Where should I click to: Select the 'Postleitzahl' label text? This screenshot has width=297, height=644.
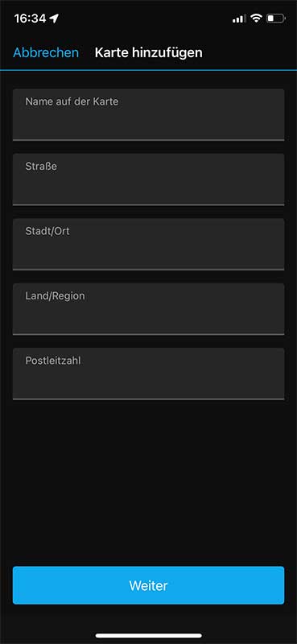click(x=53, y=361)
